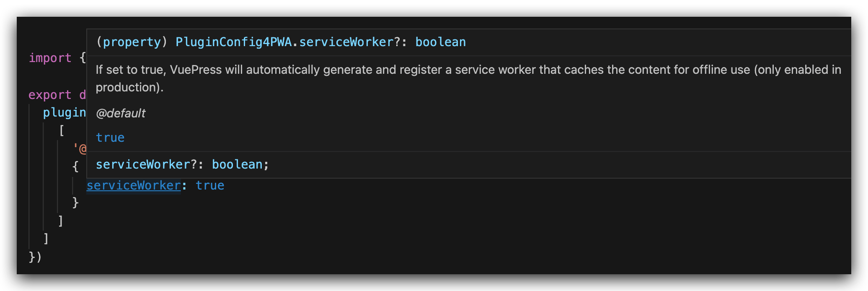868x291 pixels.
Task: Click the opening square bracket below plugin
Action: point(62,131)
